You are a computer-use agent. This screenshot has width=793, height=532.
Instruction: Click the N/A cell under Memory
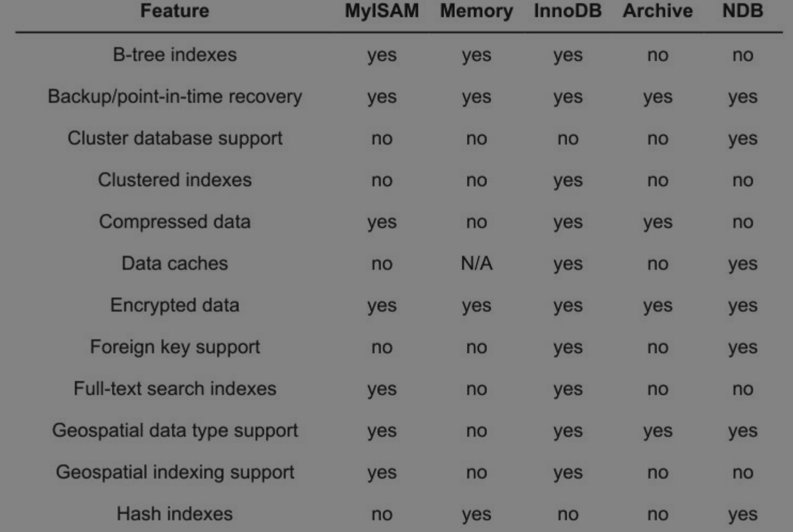(476, 263)
